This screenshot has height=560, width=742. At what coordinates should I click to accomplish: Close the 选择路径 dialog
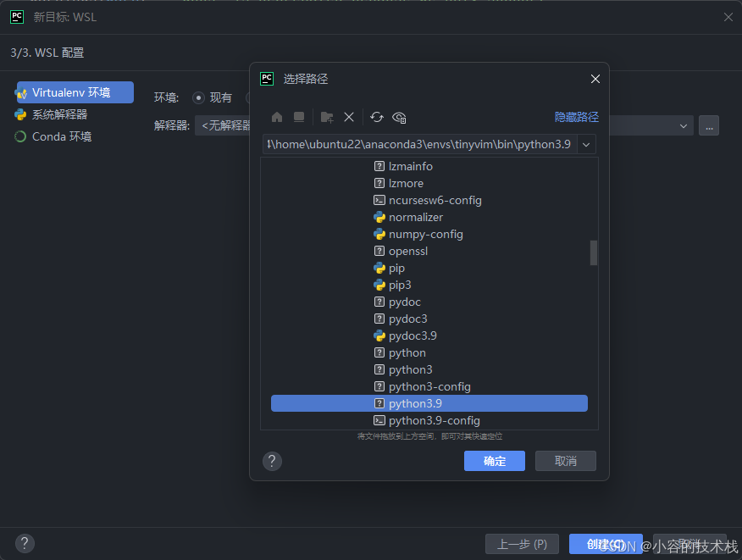coord(595,79)
